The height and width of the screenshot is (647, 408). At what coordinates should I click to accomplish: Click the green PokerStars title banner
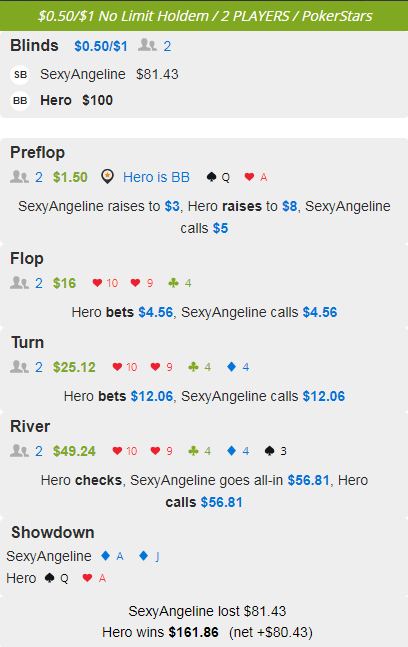click(x=204, y=16)
